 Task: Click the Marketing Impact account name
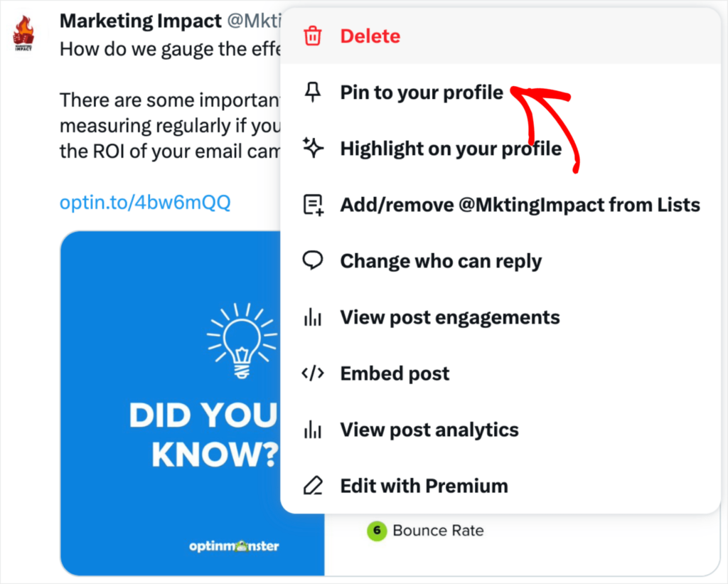tap(140, 21)
